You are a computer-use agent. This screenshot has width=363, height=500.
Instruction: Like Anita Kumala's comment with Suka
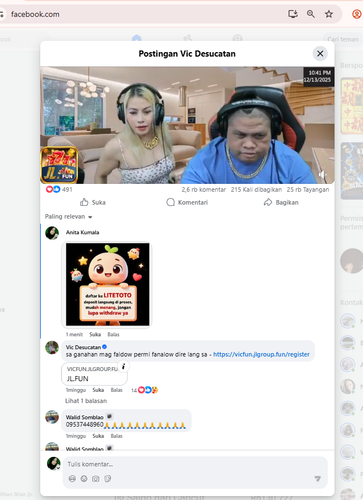tap(95, 334)
